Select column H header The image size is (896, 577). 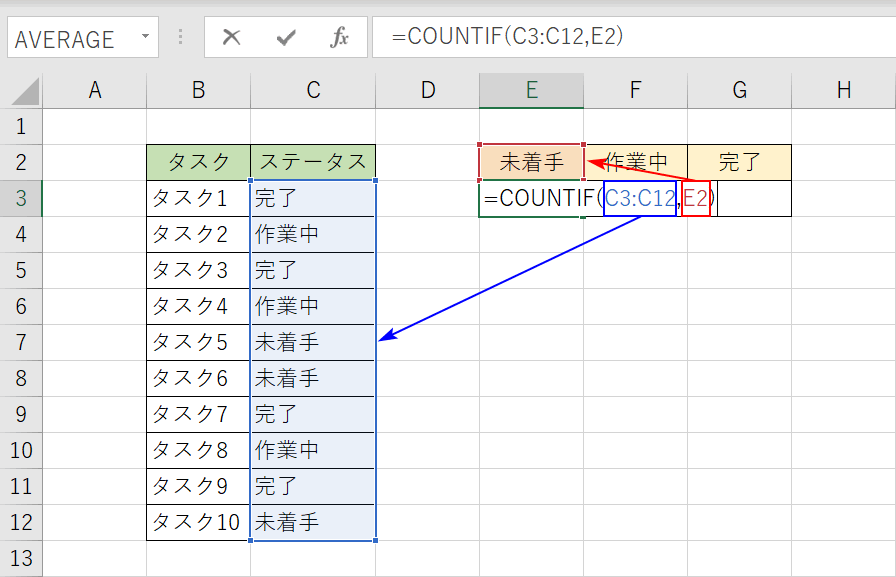(x=843, y=89)
